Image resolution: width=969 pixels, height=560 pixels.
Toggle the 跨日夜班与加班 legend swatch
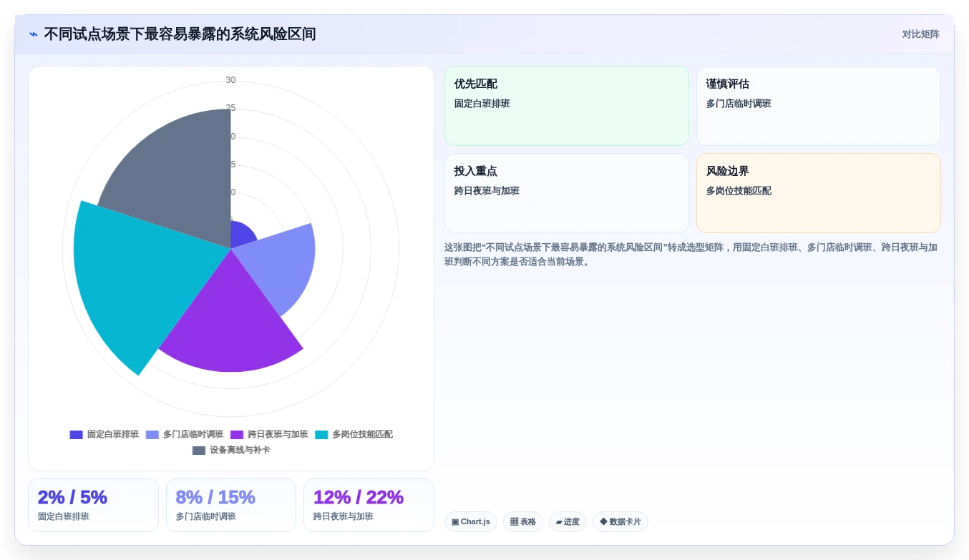click(x=237, y=435)
